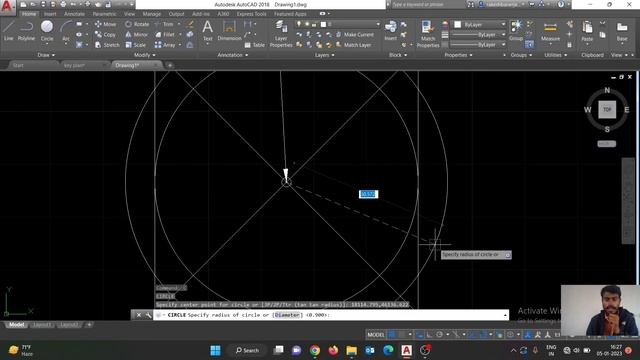
Task: Click the TOP face of ViewCube
Action: (x=607, y=109)
